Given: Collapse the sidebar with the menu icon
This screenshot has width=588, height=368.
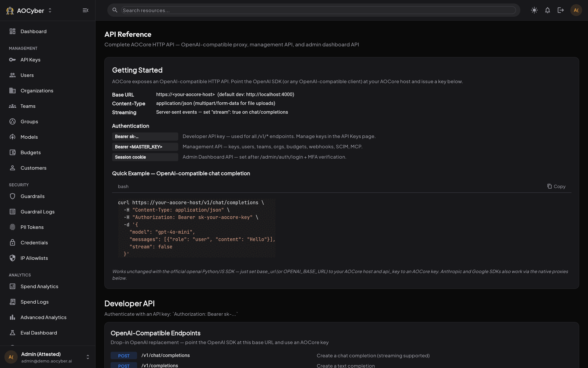Looking at the screenshot, I should click(x=85, y=10).
